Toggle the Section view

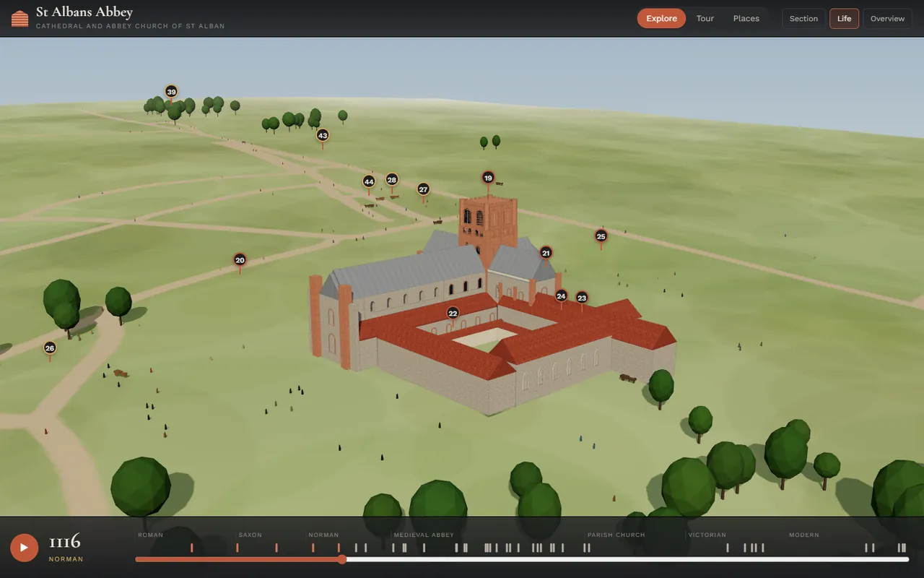pyautogui.click(x=803, y=19)
